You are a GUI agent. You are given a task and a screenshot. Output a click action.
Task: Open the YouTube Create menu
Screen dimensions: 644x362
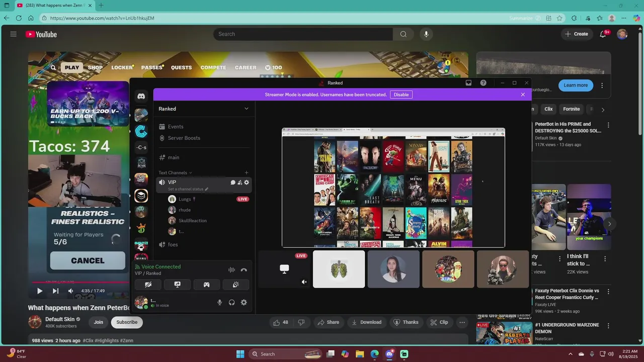576,34
